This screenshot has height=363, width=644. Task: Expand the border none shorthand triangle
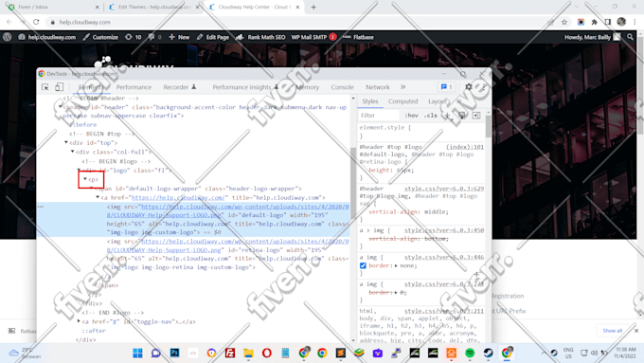396,266
